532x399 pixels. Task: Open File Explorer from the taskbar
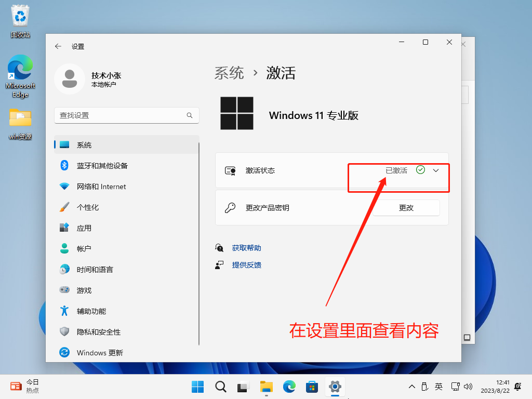pos(267,387)
